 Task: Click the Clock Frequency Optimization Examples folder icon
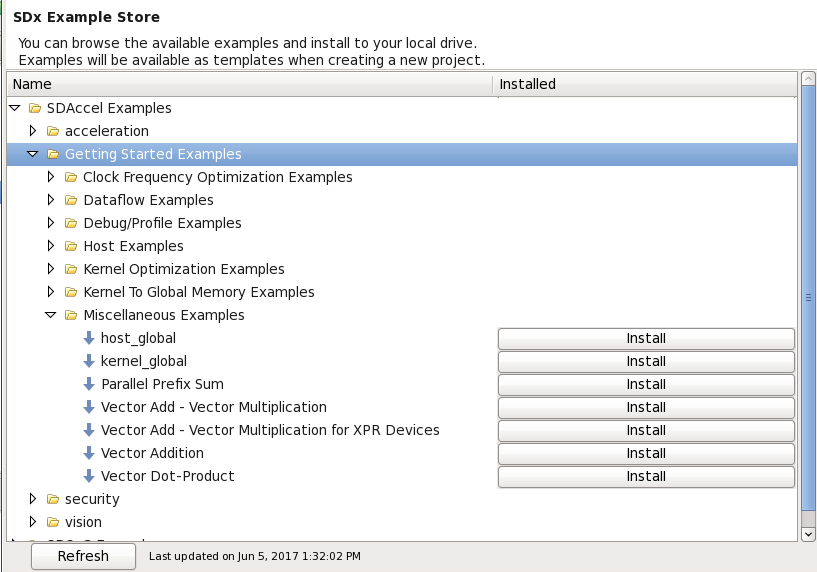tap(71, 177)
